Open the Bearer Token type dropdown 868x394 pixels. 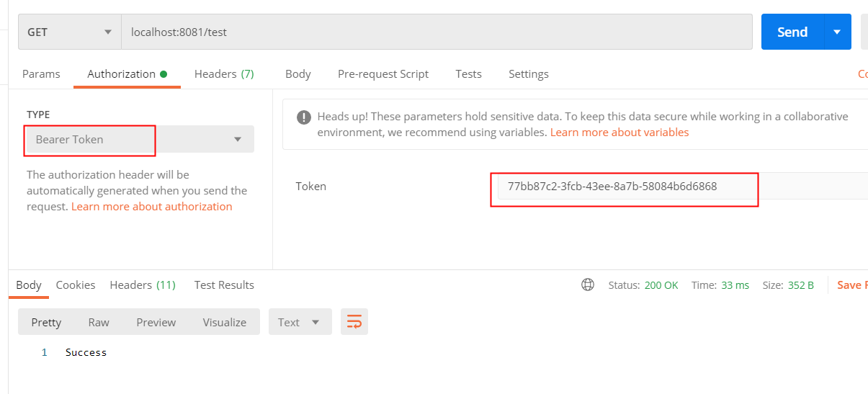[x=140, y=139]
